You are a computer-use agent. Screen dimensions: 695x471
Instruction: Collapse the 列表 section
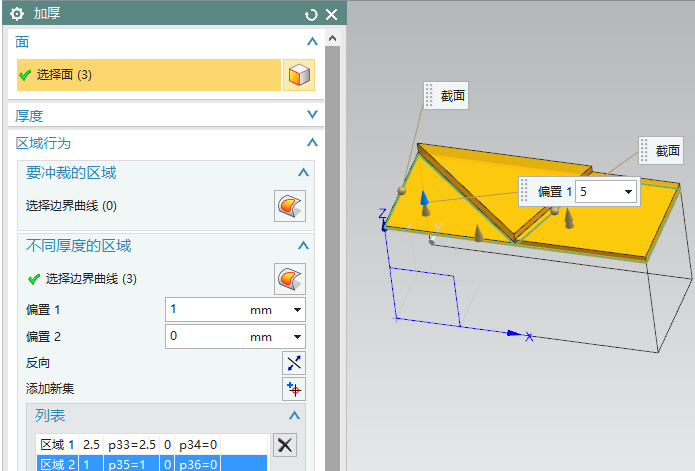[294, 415]
